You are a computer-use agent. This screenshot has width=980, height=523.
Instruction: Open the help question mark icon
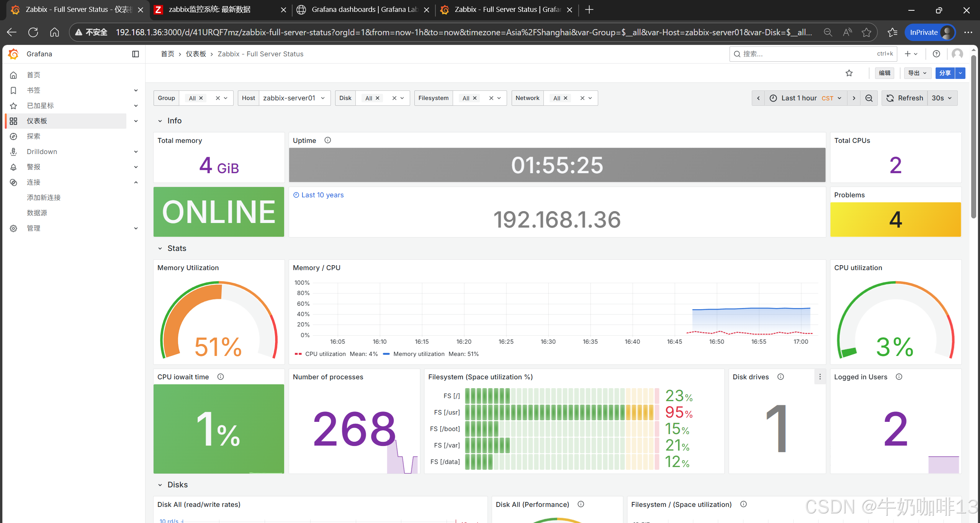coord(936,54)
